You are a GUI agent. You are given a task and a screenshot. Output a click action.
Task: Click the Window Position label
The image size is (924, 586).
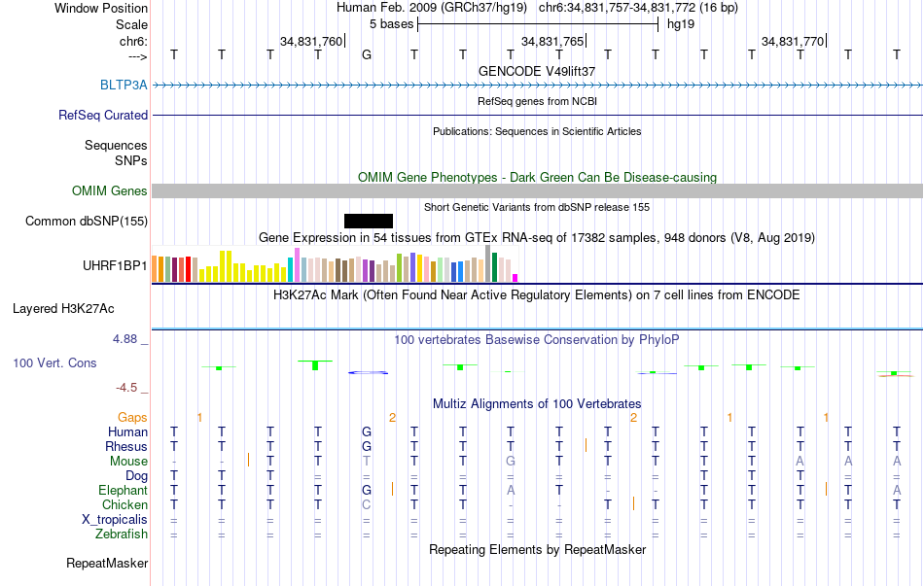click(x=101, y=8)
